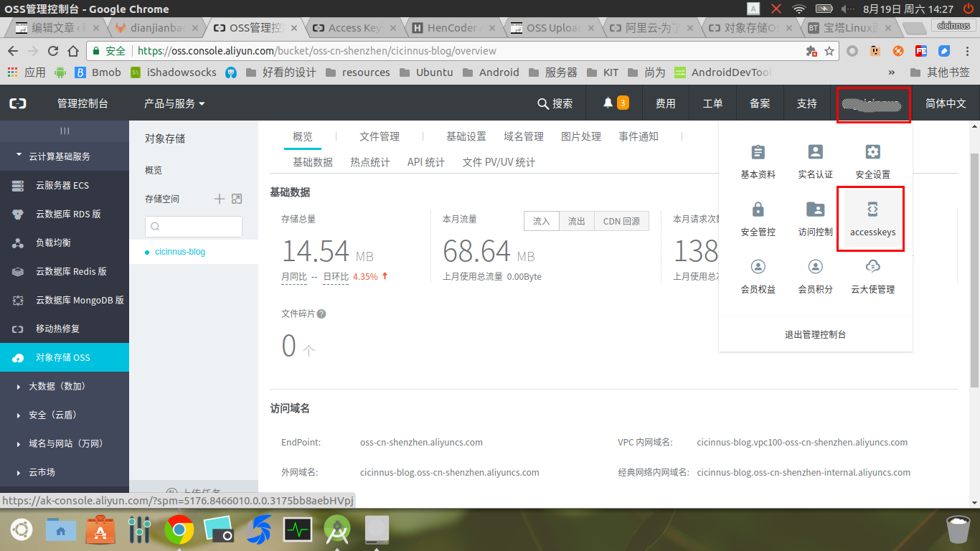Open the notification bell icon
The image size is (980, 551).
coord(608,103)
